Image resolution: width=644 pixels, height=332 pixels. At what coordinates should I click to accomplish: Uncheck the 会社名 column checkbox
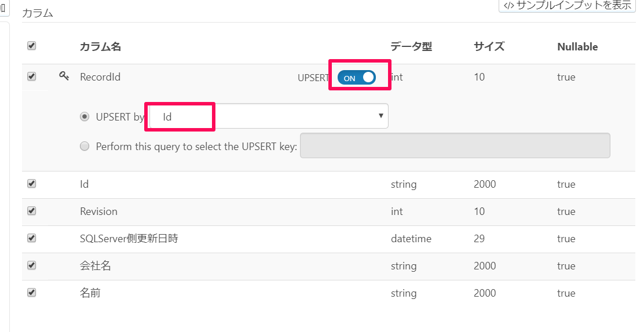click(31, 265)
